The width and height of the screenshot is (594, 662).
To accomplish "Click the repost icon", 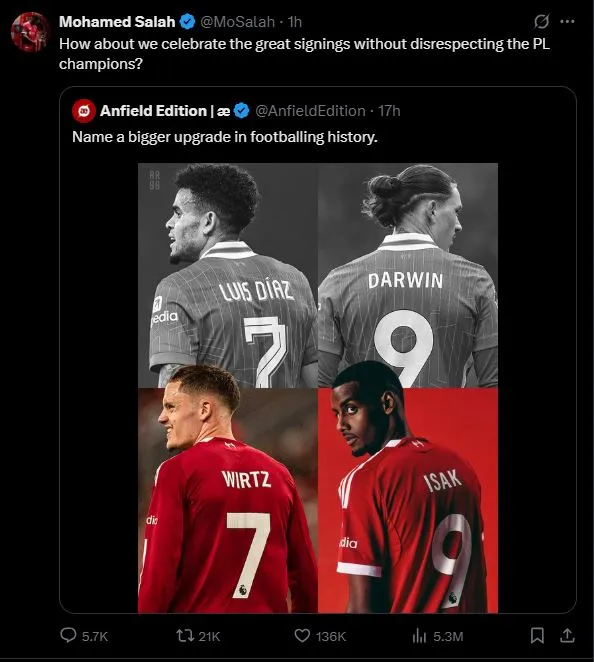I will click(x=184, y=635).
